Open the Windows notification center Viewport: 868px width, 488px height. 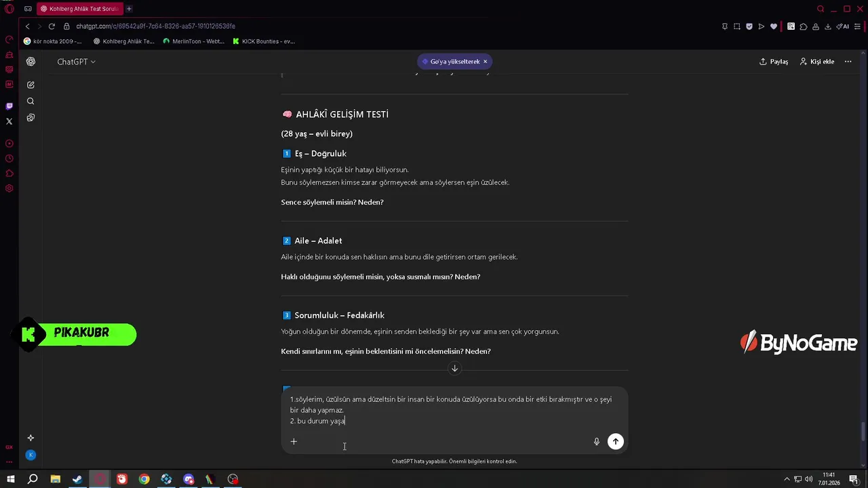853,479
